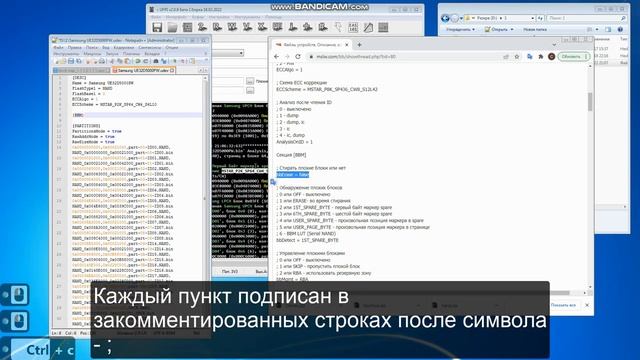Click Открыть button in Explorer
Viewport: 640px width, 360px height.
click(496, 29)
